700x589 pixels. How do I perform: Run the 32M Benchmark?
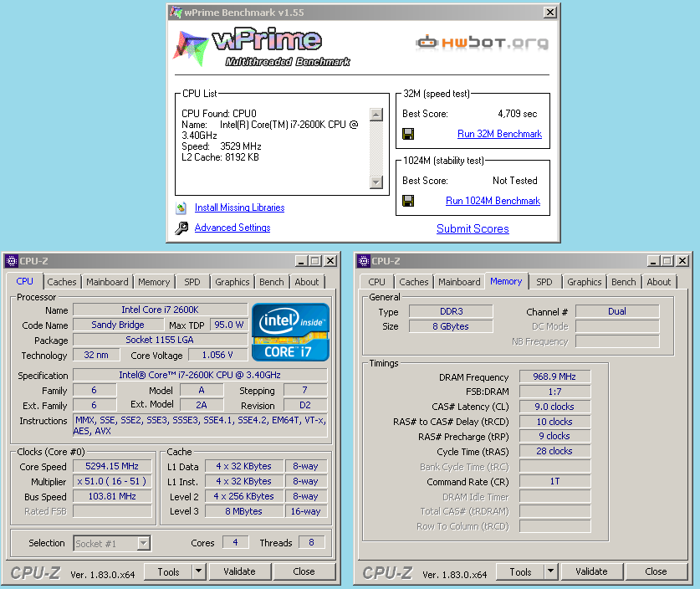tap(499, 134)
